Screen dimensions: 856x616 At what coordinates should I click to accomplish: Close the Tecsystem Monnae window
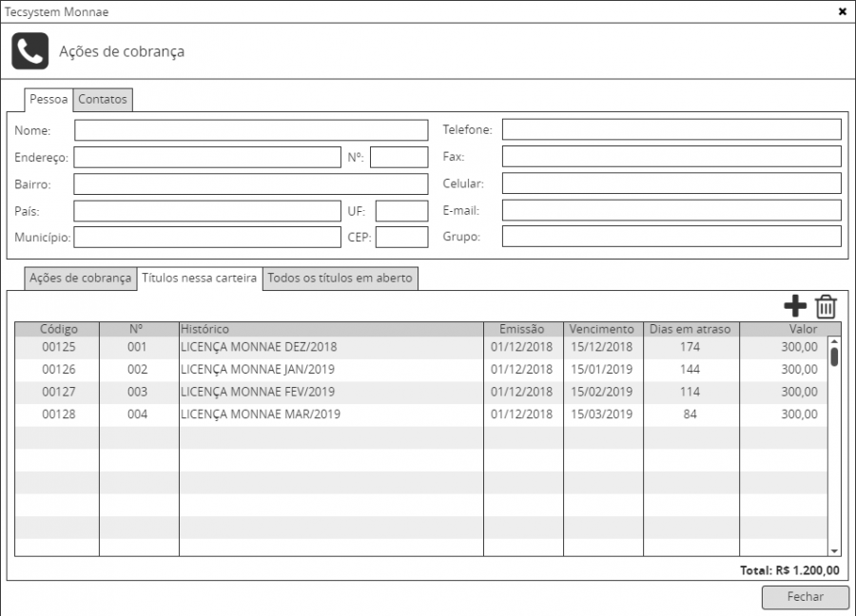842,11
